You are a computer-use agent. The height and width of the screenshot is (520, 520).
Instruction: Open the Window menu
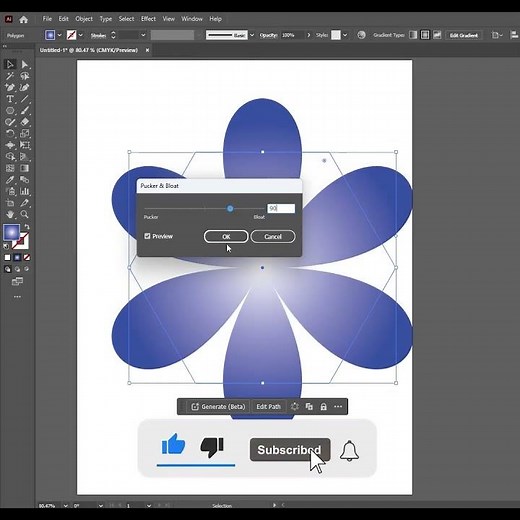(x=192, y=19)
